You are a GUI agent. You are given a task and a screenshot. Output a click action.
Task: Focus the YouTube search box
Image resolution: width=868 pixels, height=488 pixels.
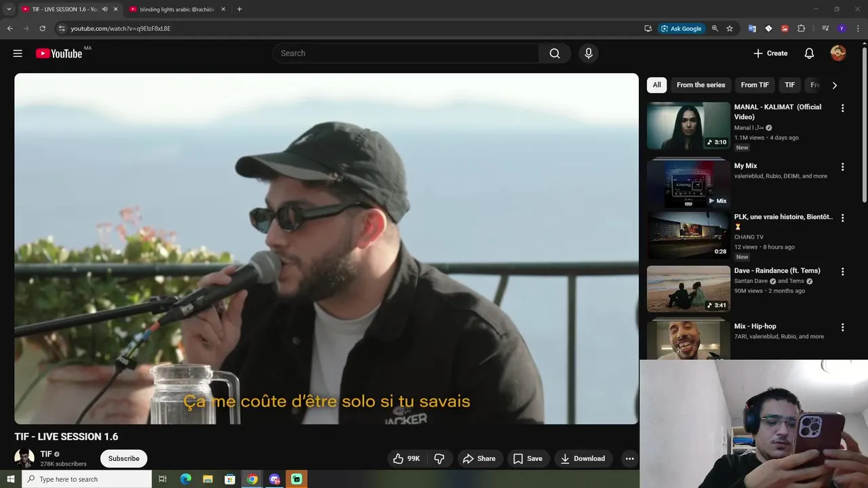point(406,54)
